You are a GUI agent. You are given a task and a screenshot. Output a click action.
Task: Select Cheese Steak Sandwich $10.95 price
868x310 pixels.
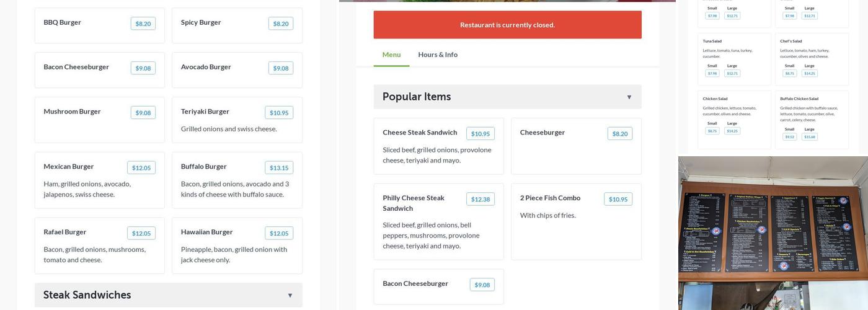(x=480, y=134)
